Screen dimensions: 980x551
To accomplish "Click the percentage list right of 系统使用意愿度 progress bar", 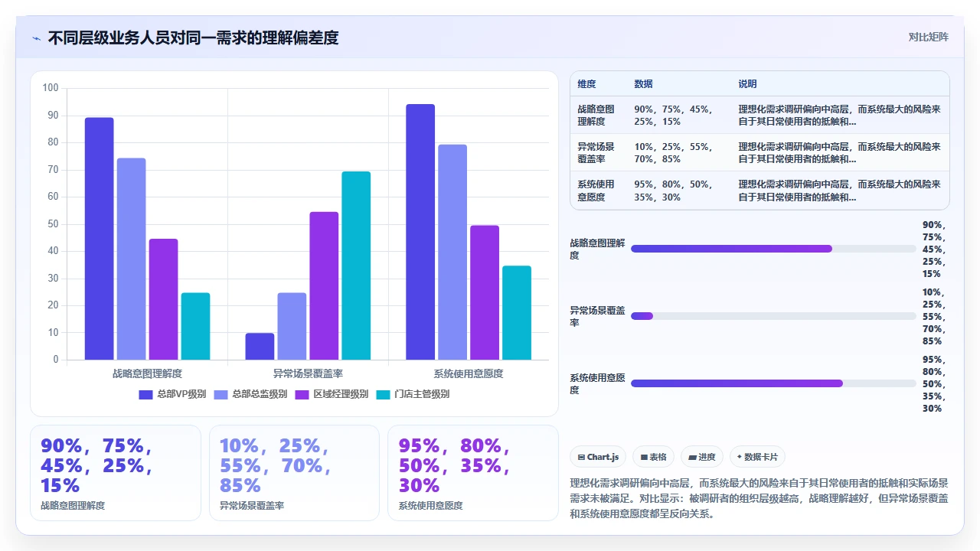I will [935, 384].
